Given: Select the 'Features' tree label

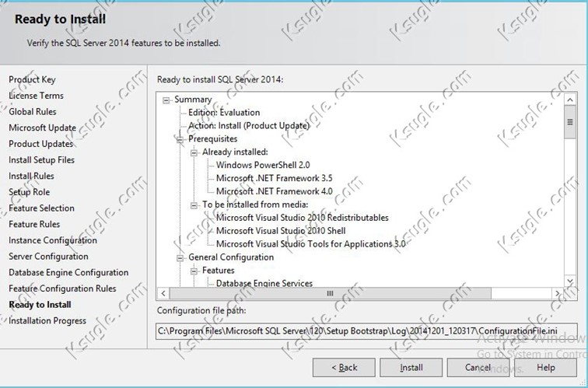Looking at the screenshot, I should [219, 271].
